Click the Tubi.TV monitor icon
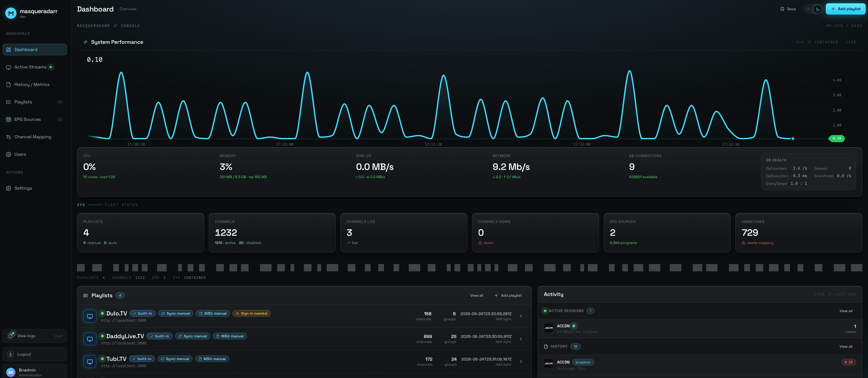The height and width of the screenshot is (378, 868). tap(90, 362)
